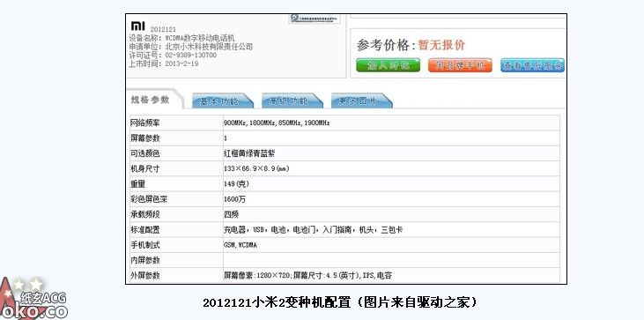Click the 重量 value 149(克)
The width and height of the screenshot is (644, 320).
point(236,184)
